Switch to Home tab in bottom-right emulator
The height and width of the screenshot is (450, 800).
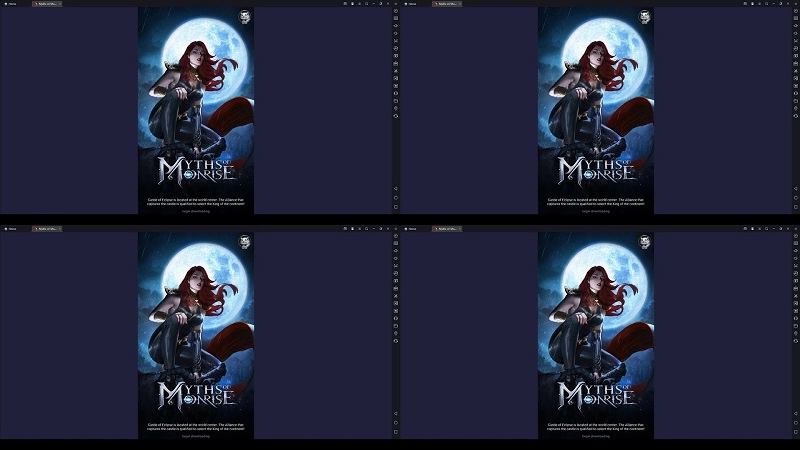pos(410,229)
